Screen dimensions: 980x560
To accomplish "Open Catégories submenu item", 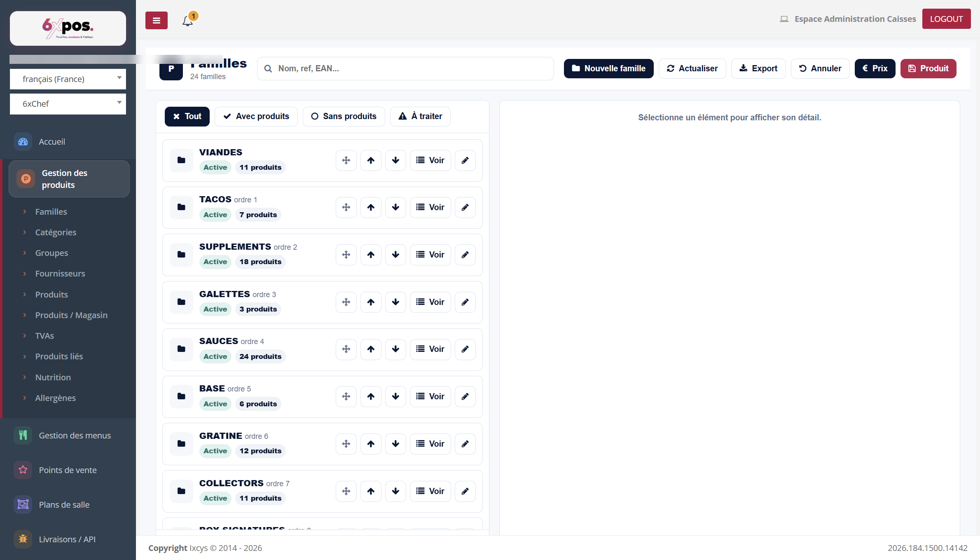I will [56, 232].
